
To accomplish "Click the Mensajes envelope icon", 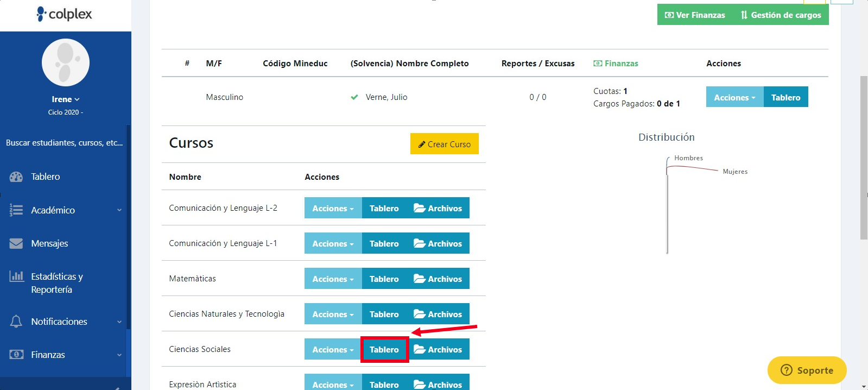I will [16, 243].
